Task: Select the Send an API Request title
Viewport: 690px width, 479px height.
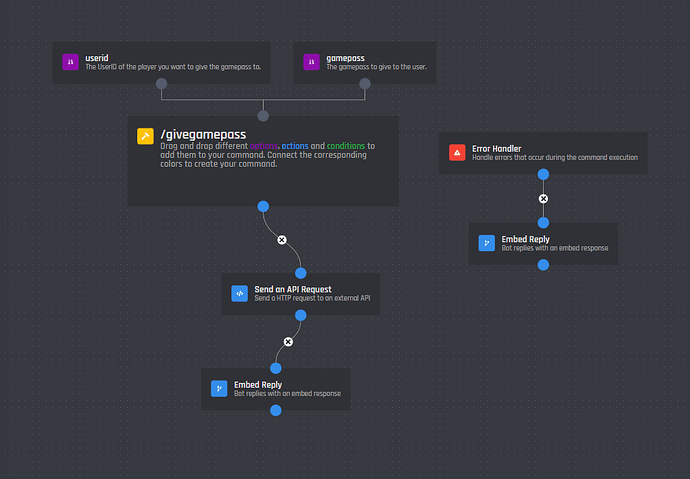Action: tap(293, 289)
